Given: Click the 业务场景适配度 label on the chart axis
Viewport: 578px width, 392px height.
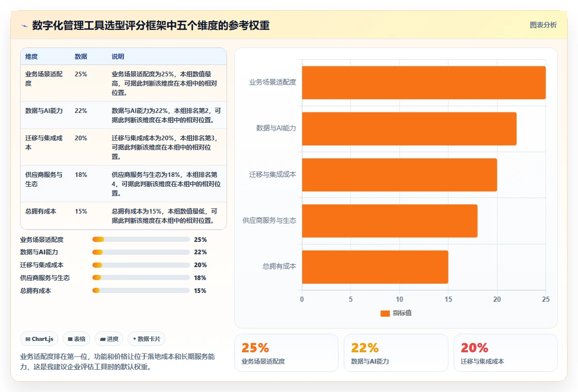Looking at the screenshot, I should click(272, 82).
